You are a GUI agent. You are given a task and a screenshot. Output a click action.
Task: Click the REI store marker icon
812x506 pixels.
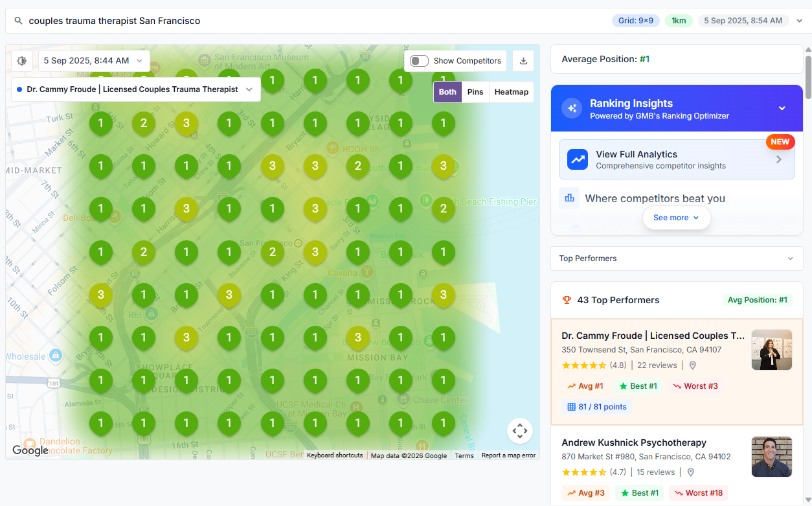click(x=152, y=314)
